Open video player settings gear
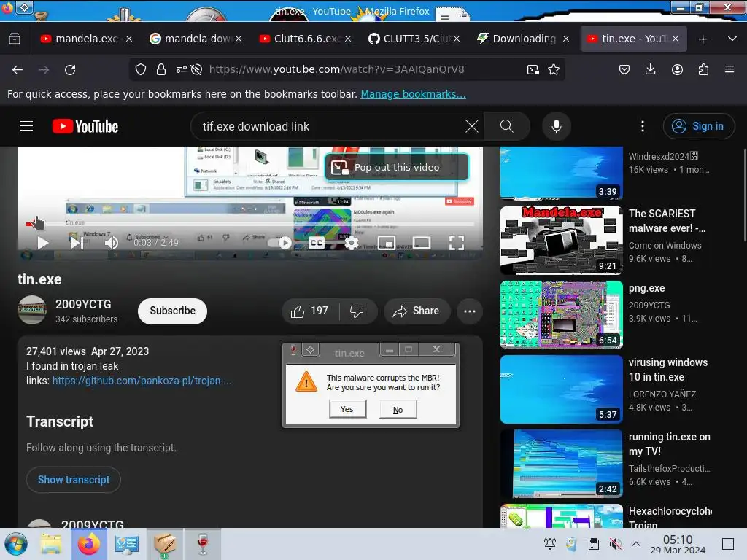Image resolution: width=747 pixels, height=560 pixels. tap(351, 243)
